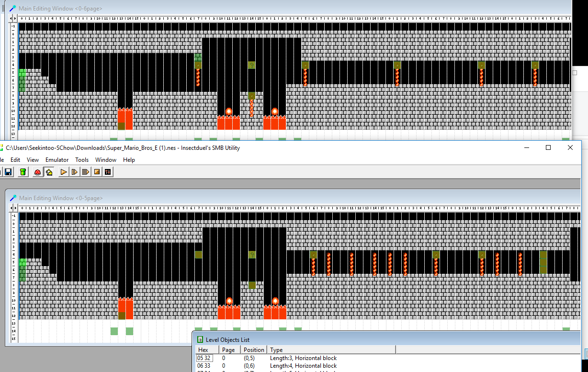This screenshot has height=372, width=588.
Task: Click the red koopa shell toolbar icon
Action: click(37, 172)
